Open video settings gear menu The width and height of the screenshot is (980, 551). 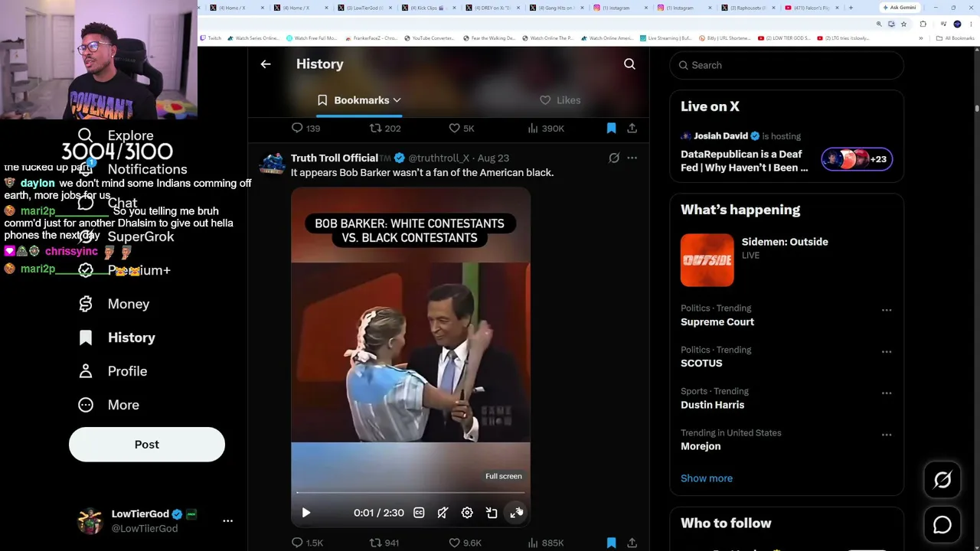(x=467, y=513)
